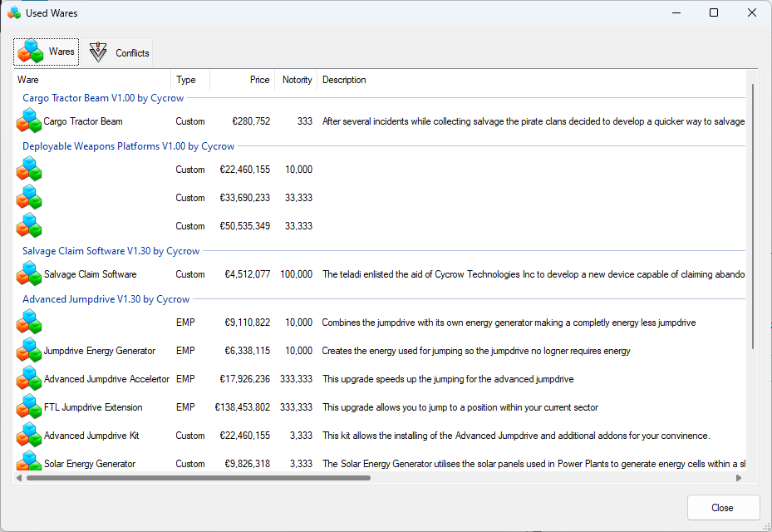Click the icon of the €22,460,155 unnamed ware
The width and height of the screenshot is (772, 532).
click(29, 170)
